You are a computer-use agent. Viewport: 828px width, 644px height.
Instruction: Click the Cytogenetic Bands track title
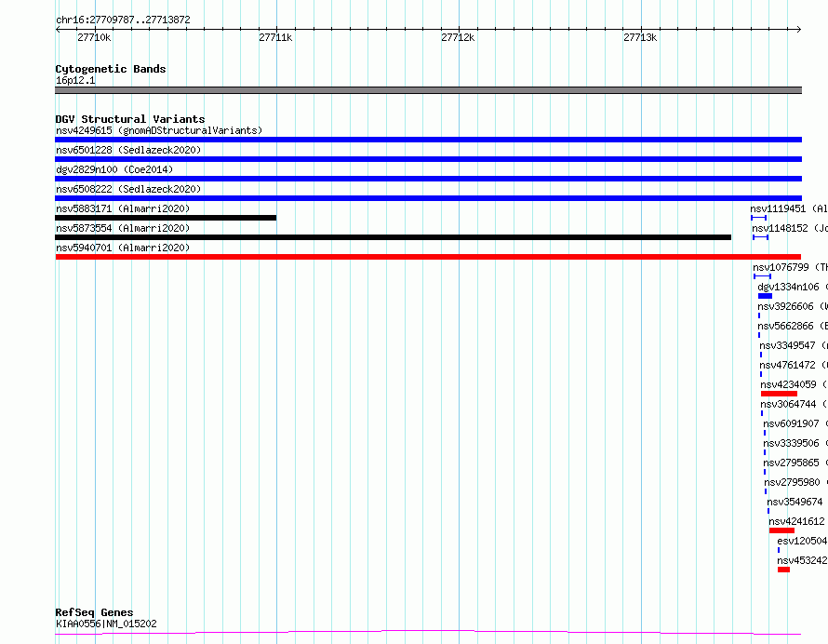(111, 69)
